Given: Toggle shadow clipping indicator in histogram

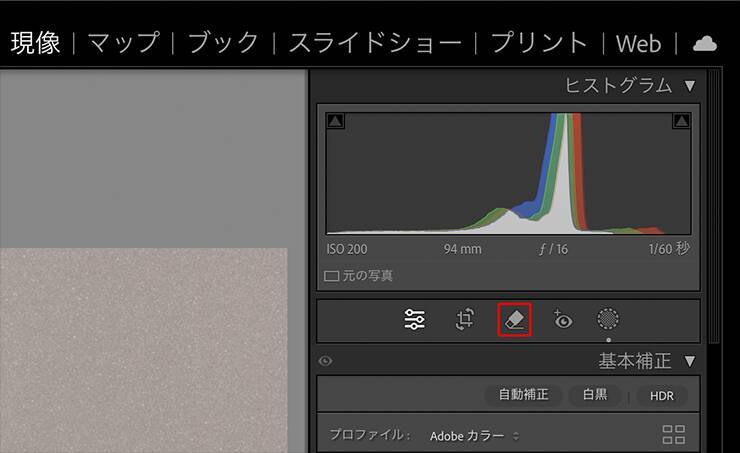Looking at the screenshot, I should pyautogui.click(x=336, y=121).
